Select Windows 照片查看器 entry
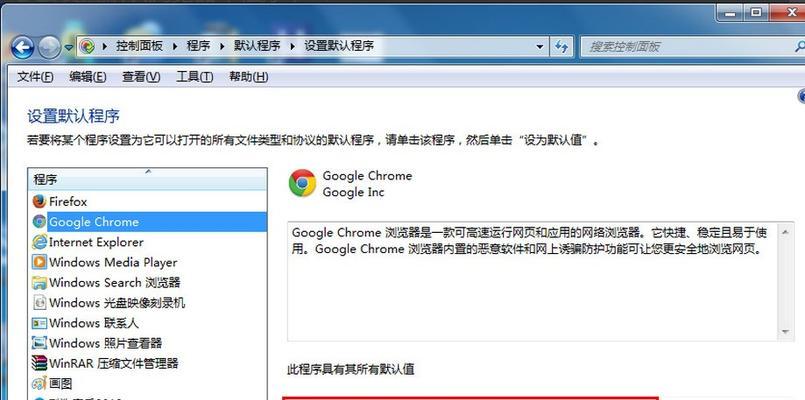The image size is (805, 400). 148,343
